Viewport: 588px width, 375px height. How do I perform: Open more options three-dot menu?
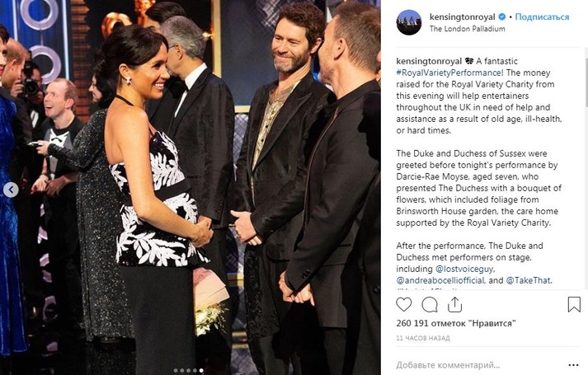tap(573, 365)
